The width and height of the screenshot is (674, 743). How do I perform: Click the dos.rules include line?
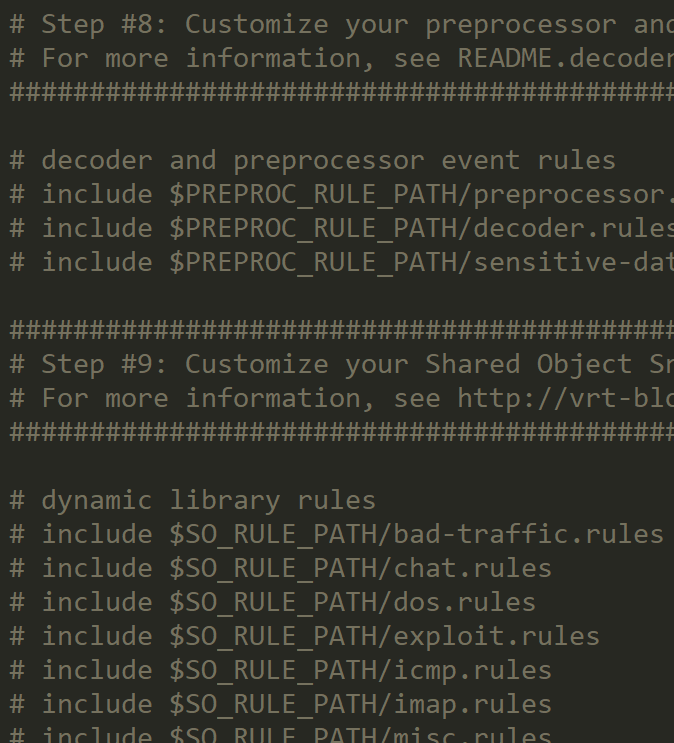click(273, 603)
